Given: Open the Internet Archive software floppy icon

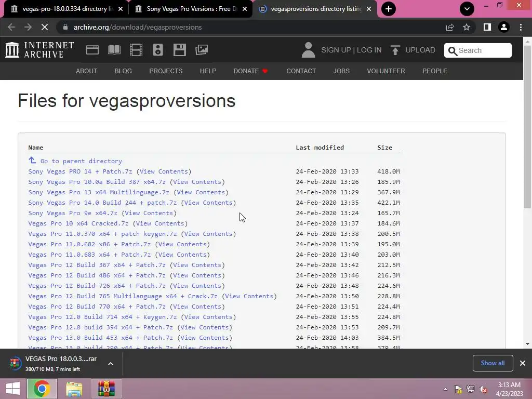Looking at the screenshot, I should tap(179, 50).
